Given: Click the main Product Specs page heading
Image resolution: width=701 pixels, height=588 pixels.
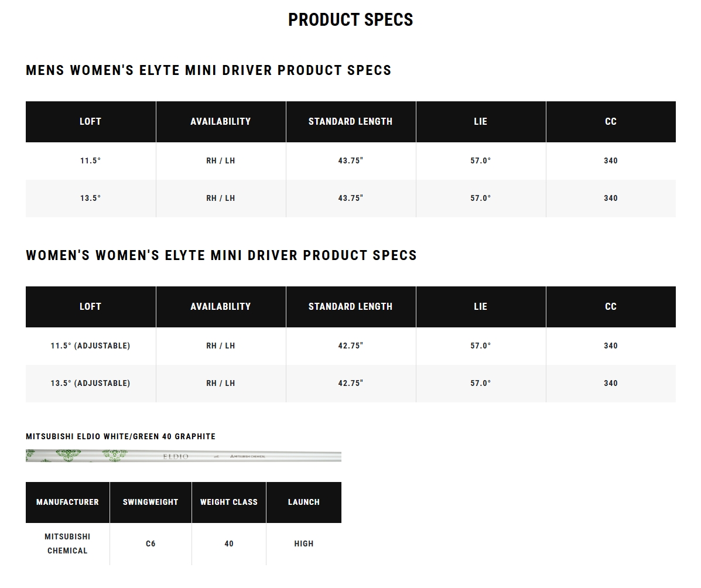Looking at the screenshot, I should click(x=350, y=20).
